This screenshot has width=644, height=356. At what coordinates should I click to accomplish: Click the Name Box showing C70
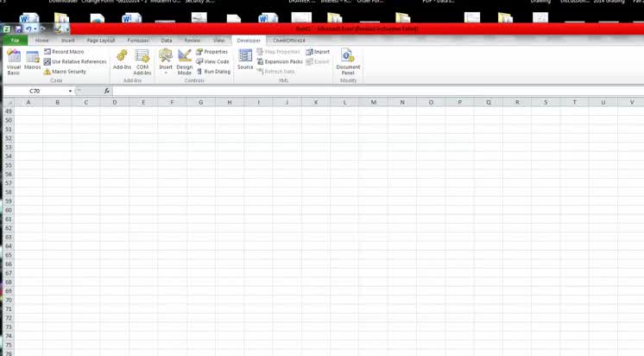click(35, 91)
